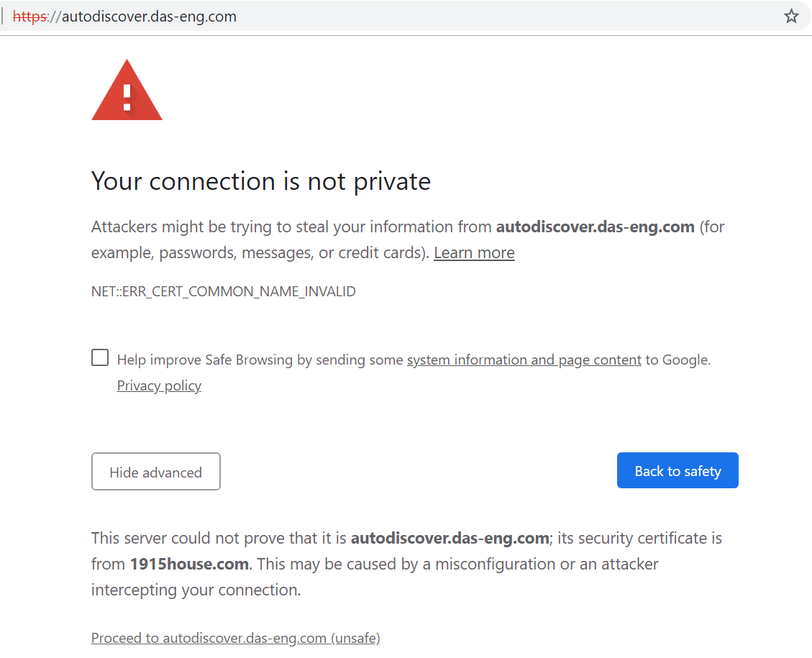Collapse details with Hide advanced button
Screen dimensions: 812x658
pos(155,472)
